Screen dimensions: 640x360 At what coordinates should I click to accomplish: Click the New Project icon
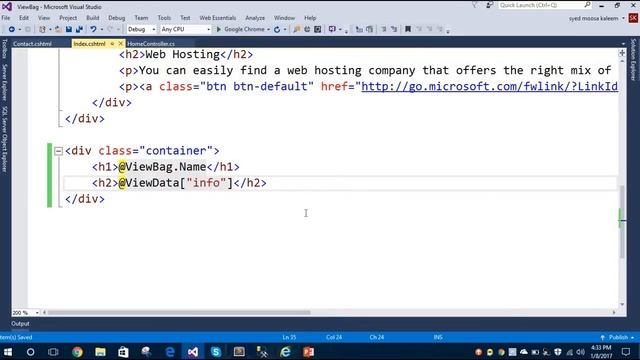42,29
